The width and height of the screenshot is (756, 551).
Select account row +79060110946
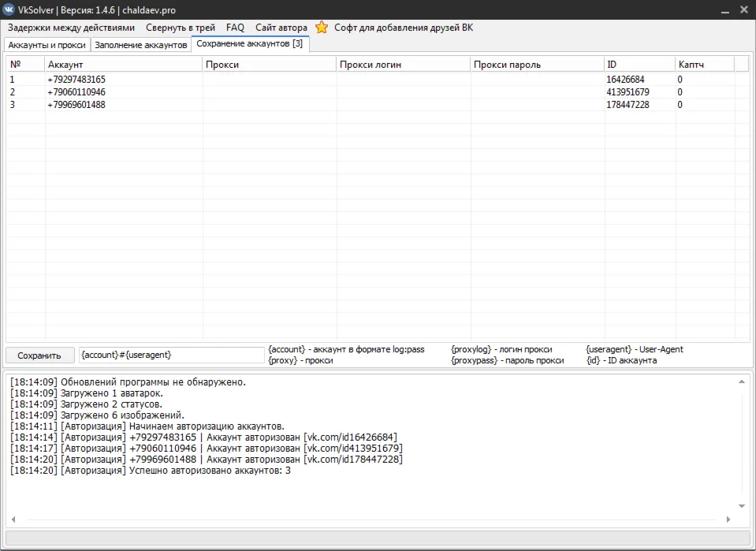(76, 92)
